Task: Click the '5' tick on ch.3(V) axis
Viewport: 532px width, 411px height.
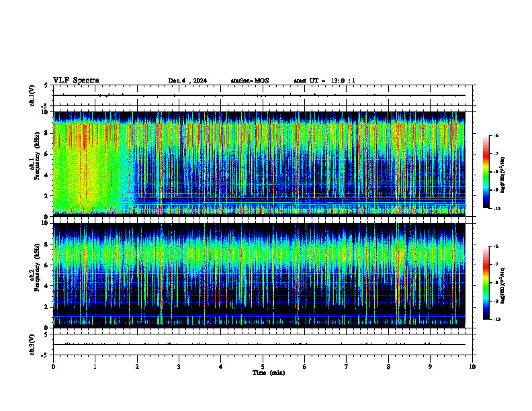Action: [x=46, y=334]
